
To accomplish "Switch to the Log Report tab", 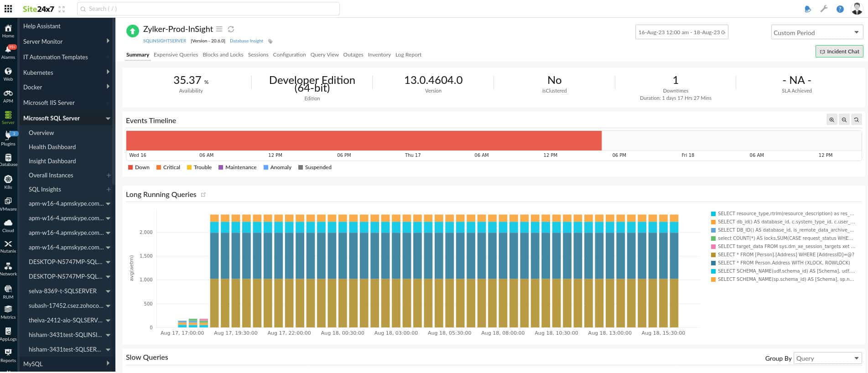I will click(408, 55).
